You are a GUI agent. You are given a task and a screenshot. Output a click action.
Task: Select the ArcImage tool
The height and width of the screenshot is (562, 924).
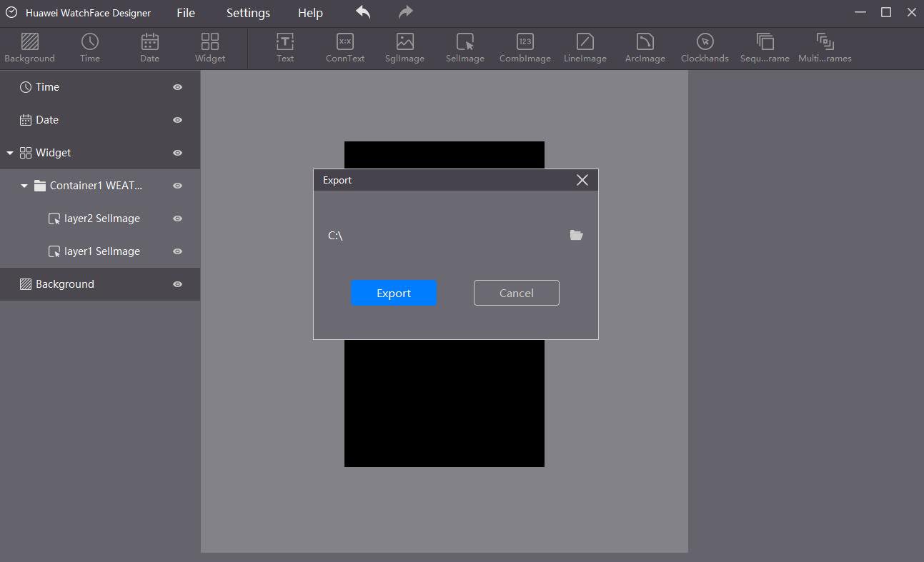pyautogui.click(x=645, y=48)
